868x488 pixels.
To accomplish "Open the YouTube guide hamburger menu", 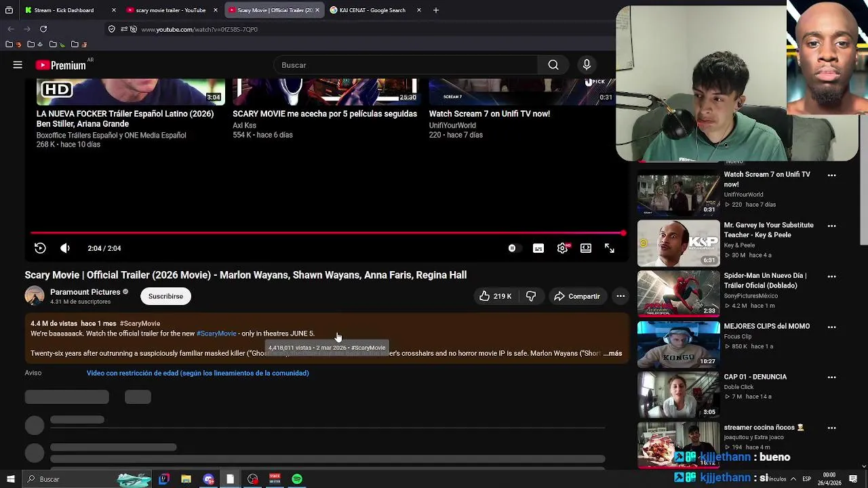I will pyautogui.click(x=18, y=65).
